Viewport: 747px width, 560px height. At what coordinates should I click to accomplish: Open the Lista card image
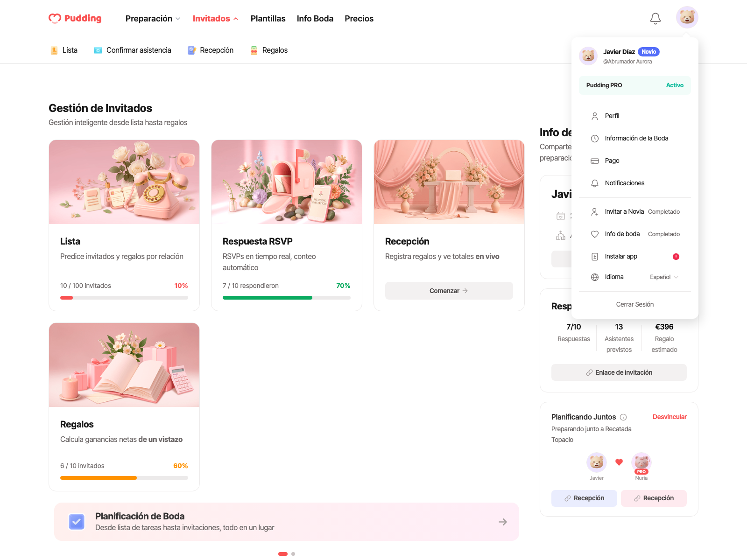(124, 182)
